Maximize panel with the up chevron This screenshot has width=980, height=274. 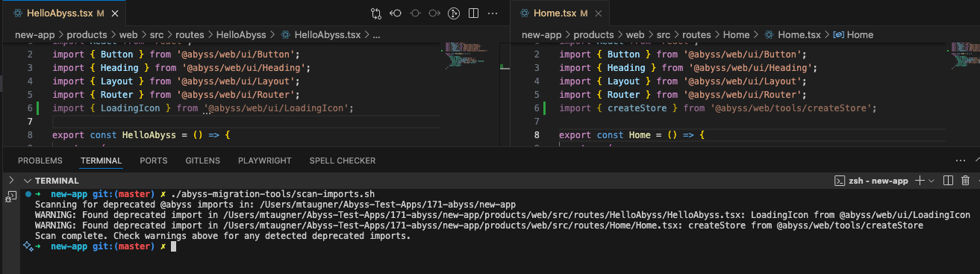point(977,160)
